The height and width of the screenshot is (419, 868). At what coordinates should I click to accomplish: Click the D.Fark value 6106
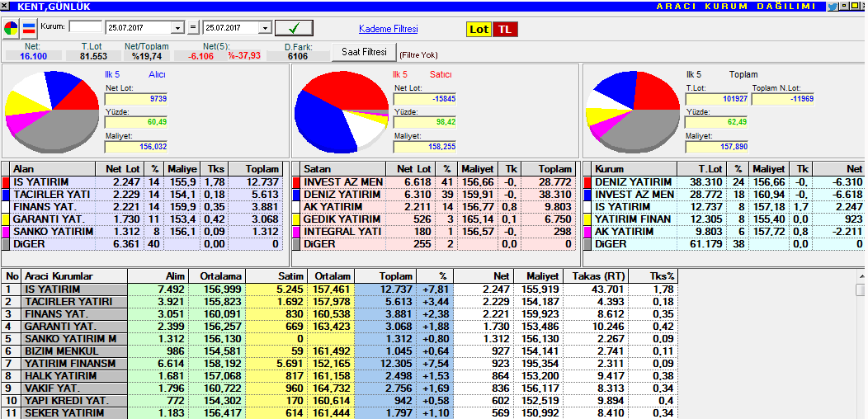[298, 56]
